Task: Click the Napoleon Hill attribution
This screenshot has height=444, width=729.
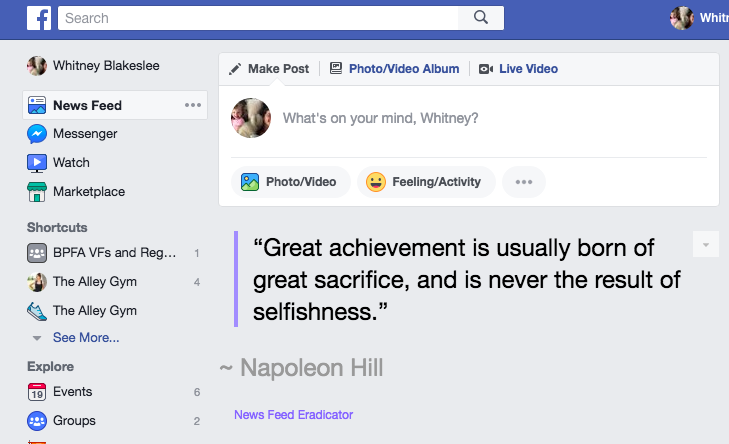Action: 301,368
